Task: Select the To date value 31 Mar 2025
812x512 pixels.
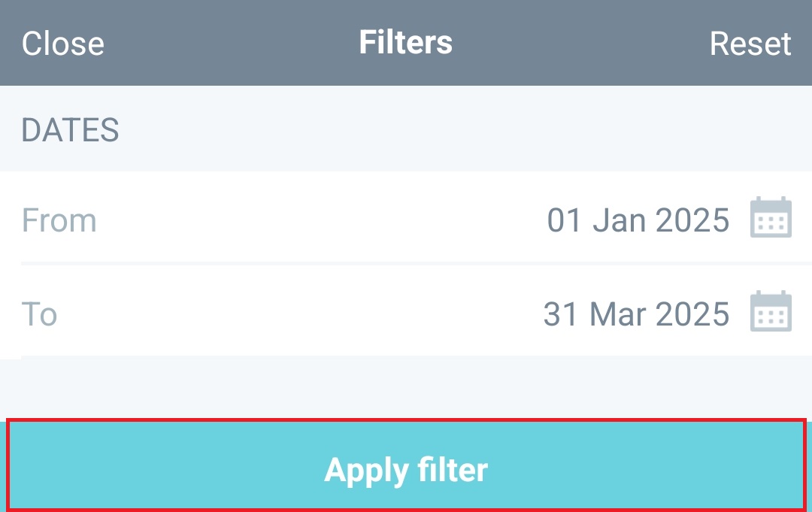Action: click(636, 314)
